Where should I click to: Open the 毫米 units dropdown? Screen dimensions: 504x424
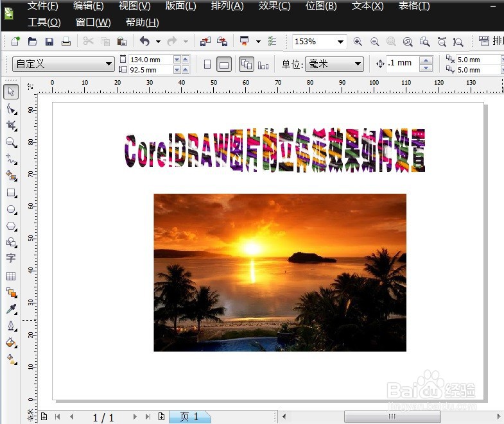click(x=358, y=64)
